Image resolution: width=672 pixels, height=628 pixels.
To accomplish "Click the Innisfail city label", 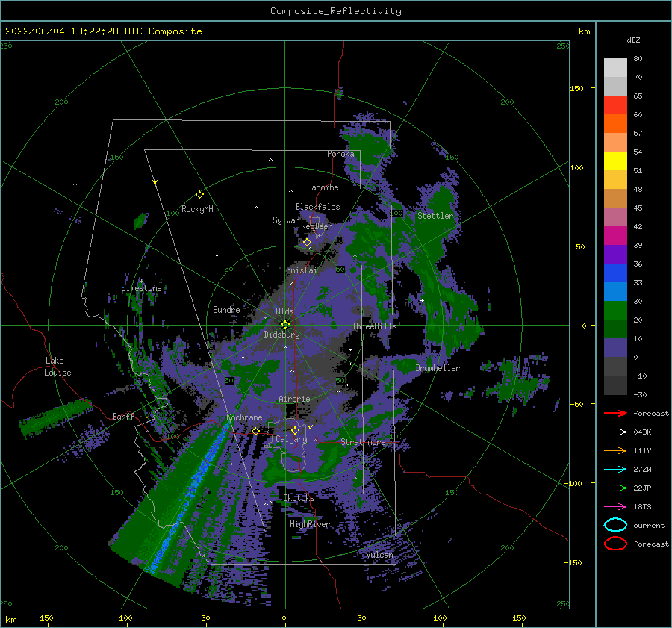I will click(x=302, y=270).
